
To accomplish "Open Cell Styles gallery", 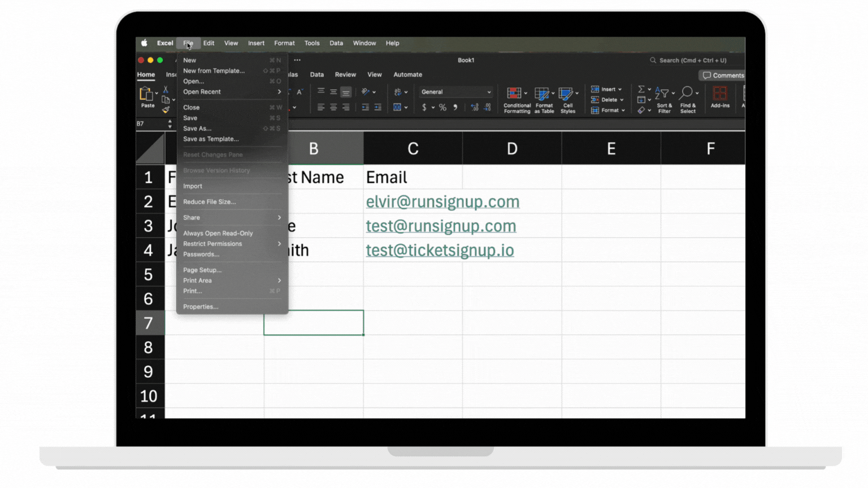I will 568,101.
